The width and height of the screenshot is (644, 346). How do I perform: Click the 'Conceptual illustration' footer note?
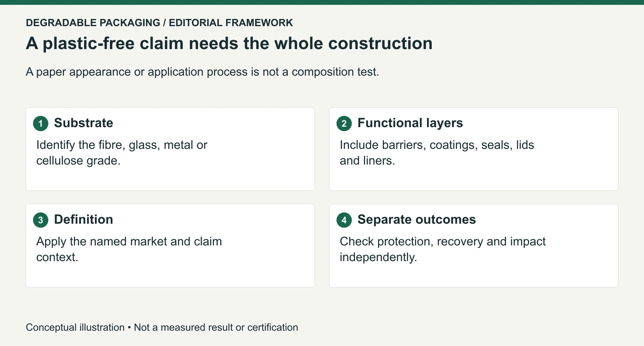162,327
